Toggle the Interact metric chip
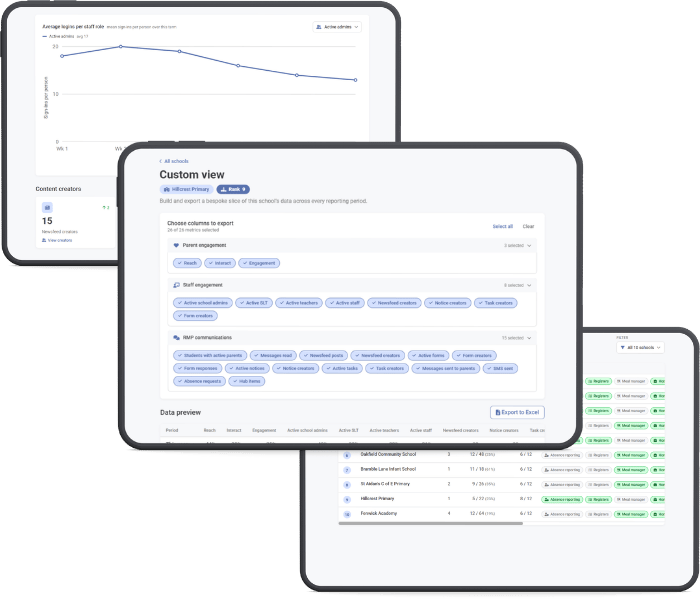This screenshot has height=600, width=700. 220,263
